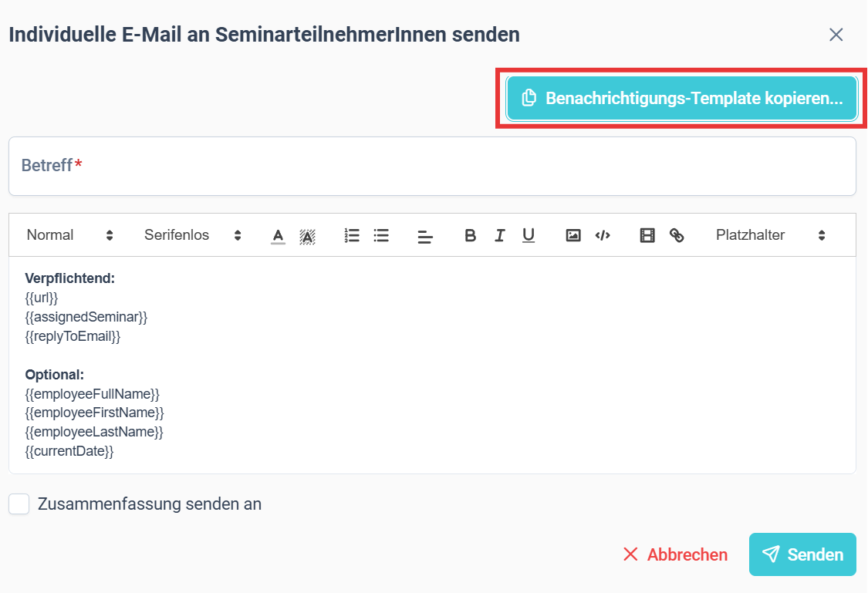Toggle underline formatting
Image resolution: width=868 pixels, height=593 pixels.
(529, 236)
